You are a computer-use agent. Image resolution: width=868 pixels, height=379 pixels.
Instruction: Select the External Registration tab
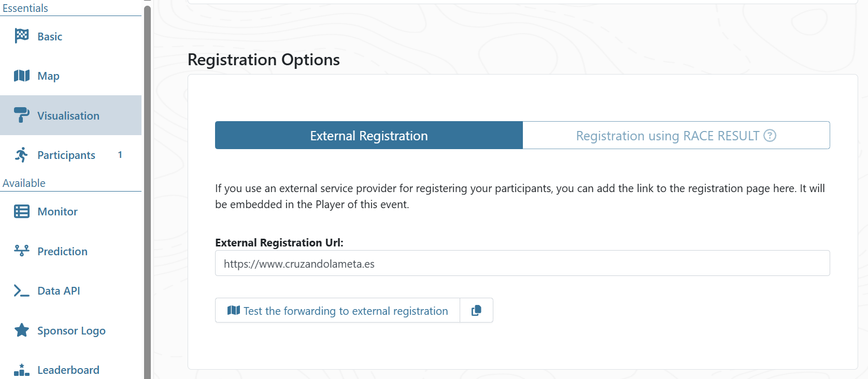(x=368, y=136)
